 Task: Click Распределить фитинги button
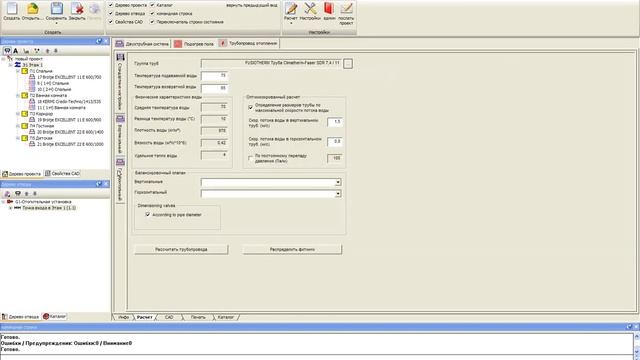tap(292, 249)
